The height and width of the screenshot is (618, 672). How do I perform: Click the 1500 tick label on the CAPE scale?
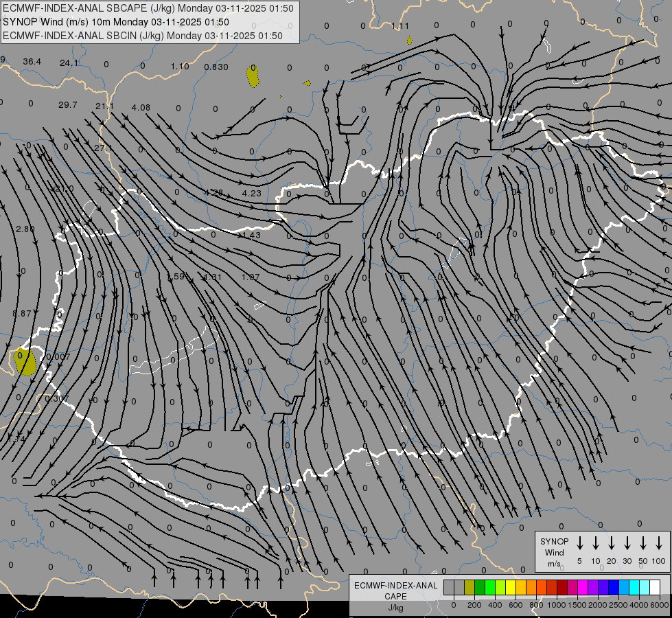(x=577, y=605)
